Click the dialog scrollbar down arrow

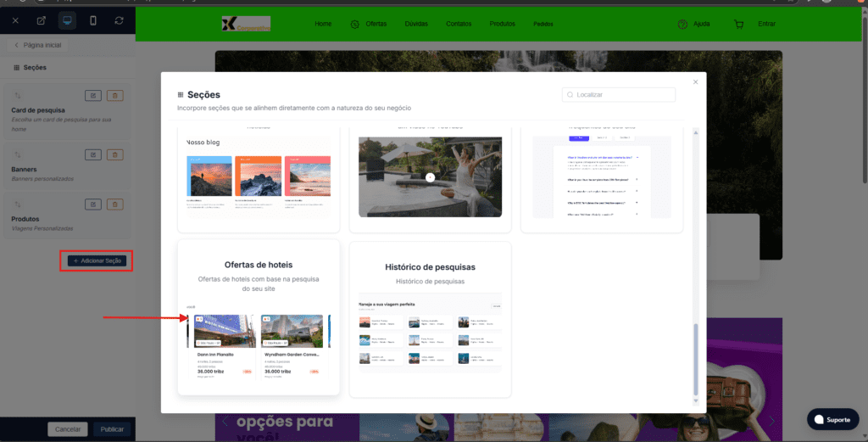[696, 400]
